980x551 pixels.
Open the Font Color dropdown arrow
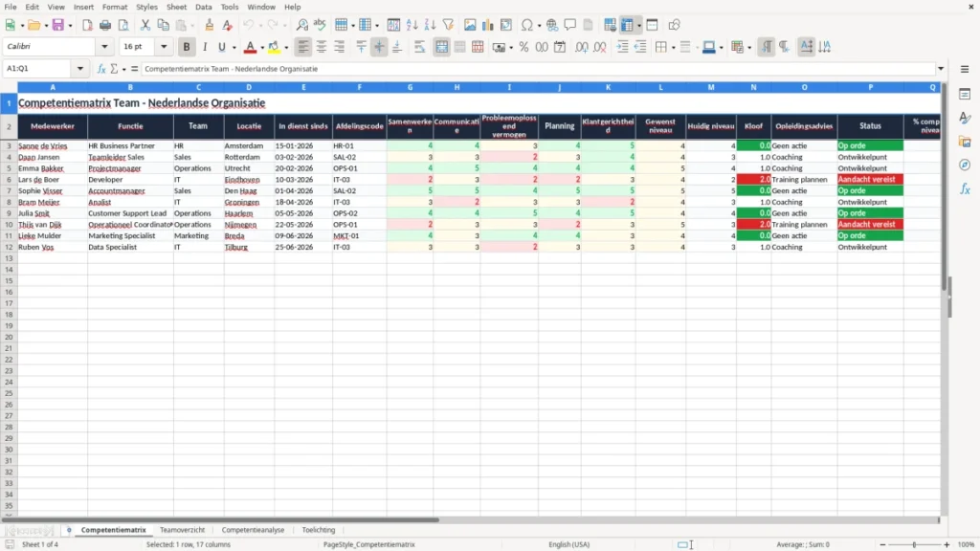click(x=262, y=47)
